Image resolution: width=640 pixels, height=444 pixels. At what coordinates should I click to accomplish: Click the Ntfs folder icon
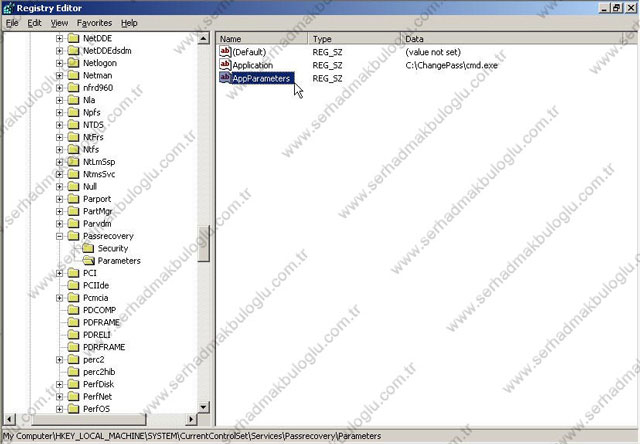pyautogui.click(x=73, y=149)
